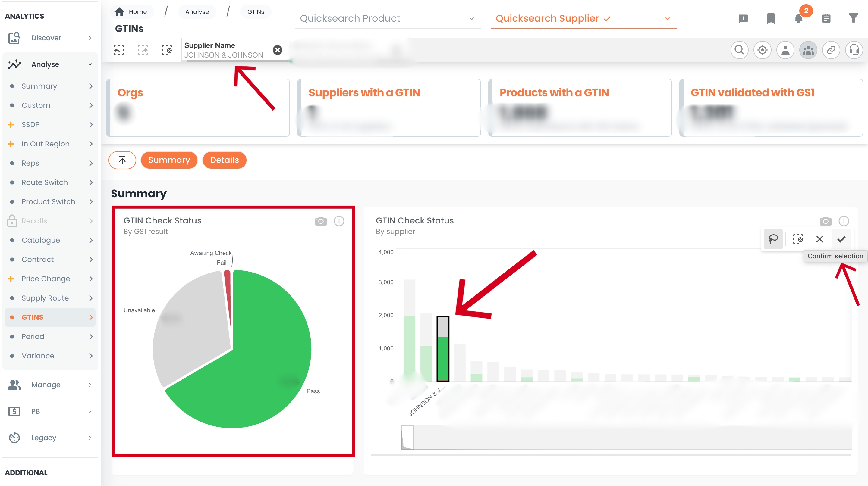Clear chart selection icon in selection toolbar
Screen dimensions: 868x486
tap(797, 239)
